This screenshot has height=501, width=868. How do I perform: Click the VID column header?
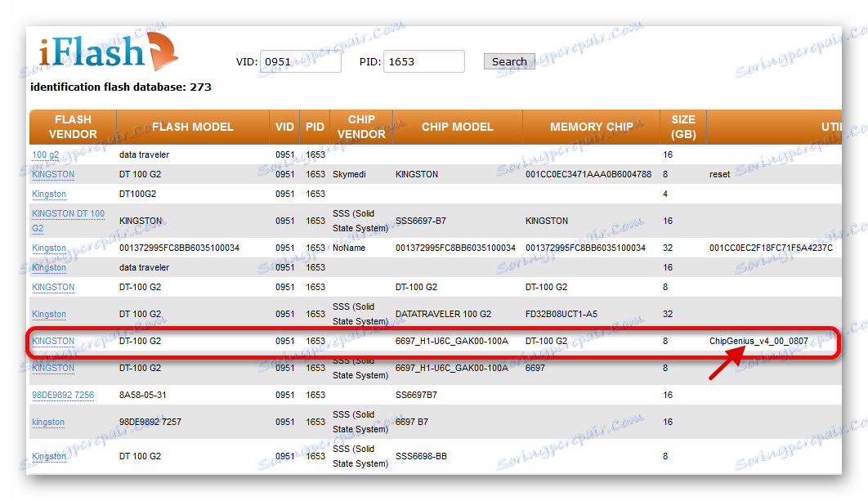pos(284,127)
